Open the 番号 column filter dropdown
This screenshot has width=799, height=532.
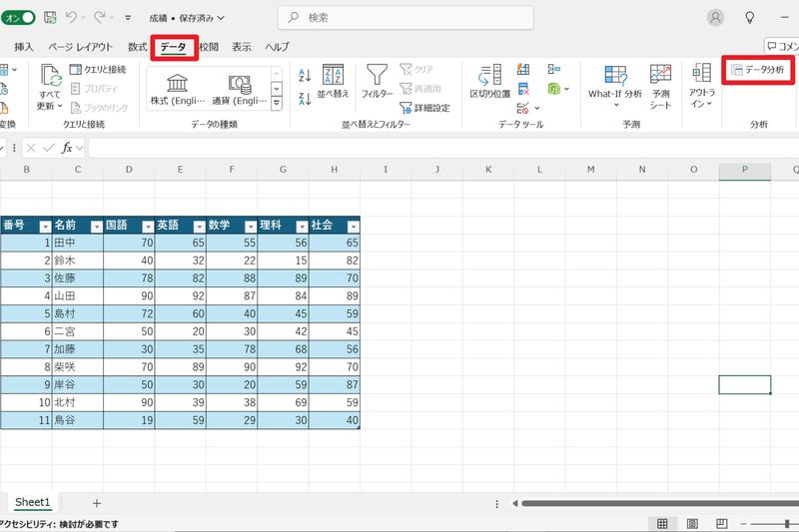click(x=45, y=227)
